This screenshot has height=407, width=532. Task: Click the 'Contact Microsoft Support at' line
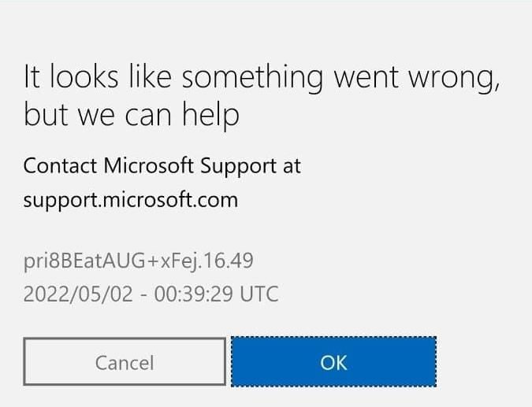point(162,167)
